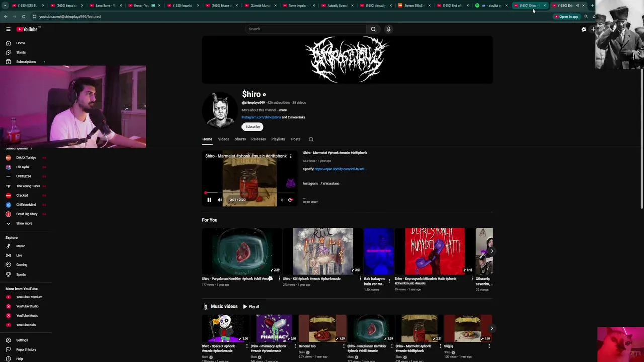
Task: Reload the page in browser
Action: (x=23, y=17)
